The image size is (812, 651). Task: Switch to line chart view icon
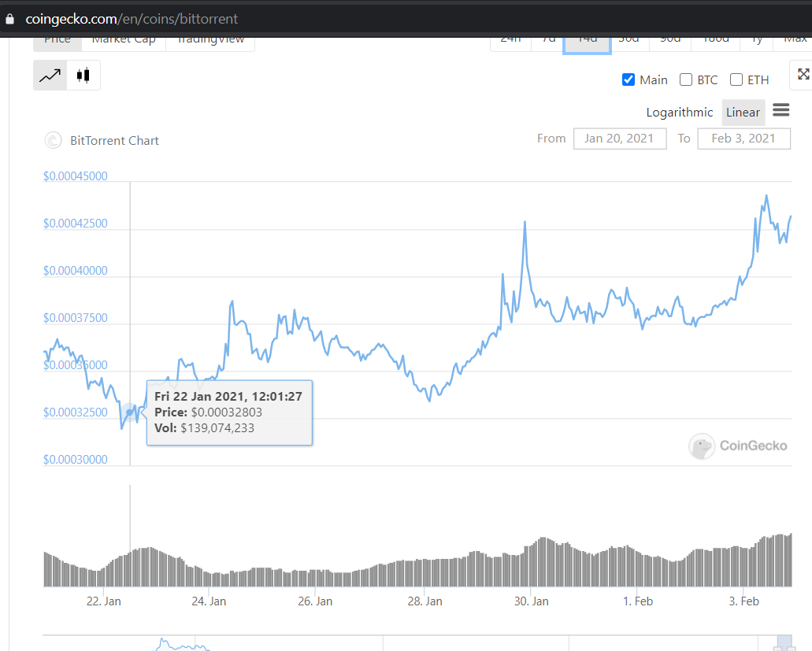(x=50, y=76)
